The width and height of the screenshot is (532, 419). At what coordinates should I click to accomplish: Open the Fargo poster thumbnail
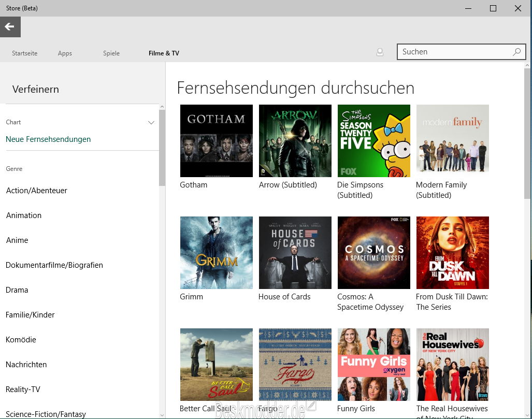point(295,365)
